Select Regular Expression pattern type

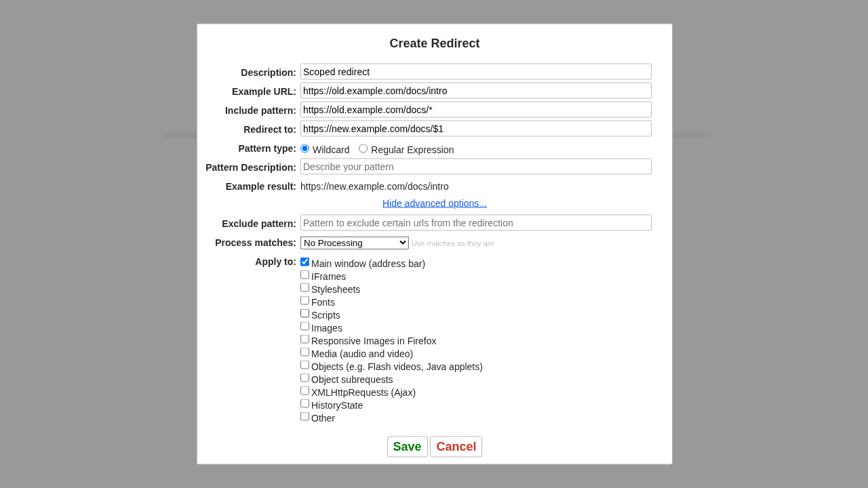[363, 148]
